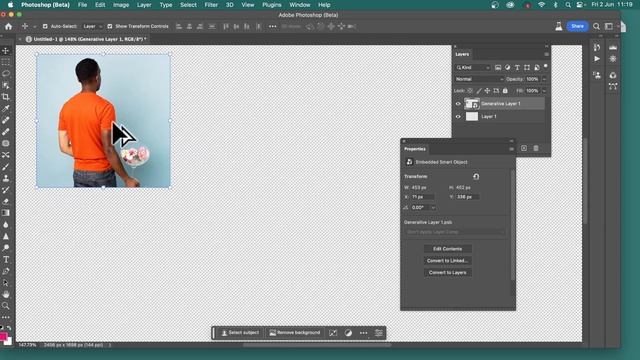Open the Auto-Select Layer dropdown
640x360 pixels.
(x=93, y=26)
